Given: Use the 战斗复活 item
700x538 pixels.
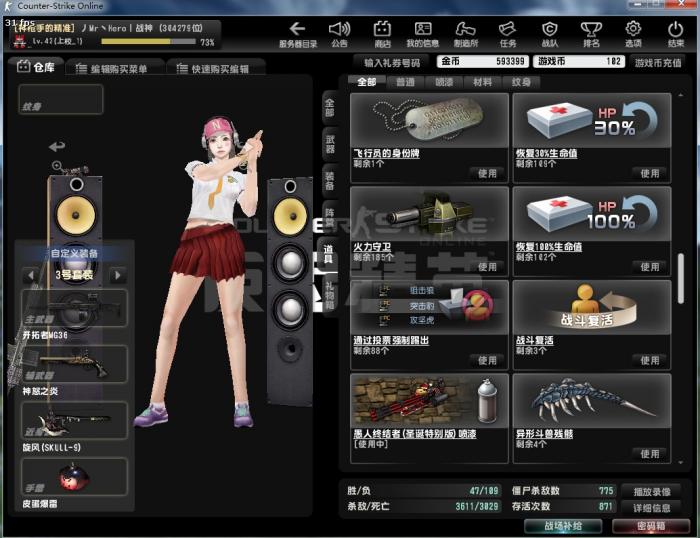Looking at the screenshot, I should pos(650,360).
